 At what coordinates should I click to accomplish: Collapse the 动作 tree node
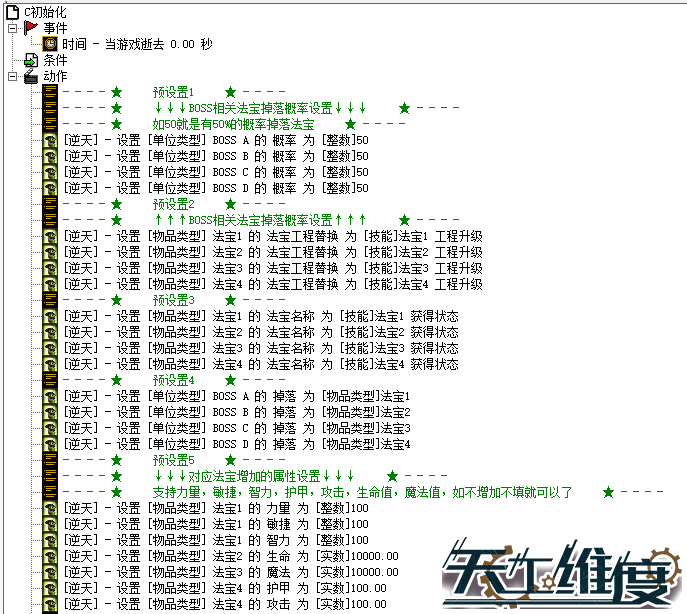click(x=11, y=76)
